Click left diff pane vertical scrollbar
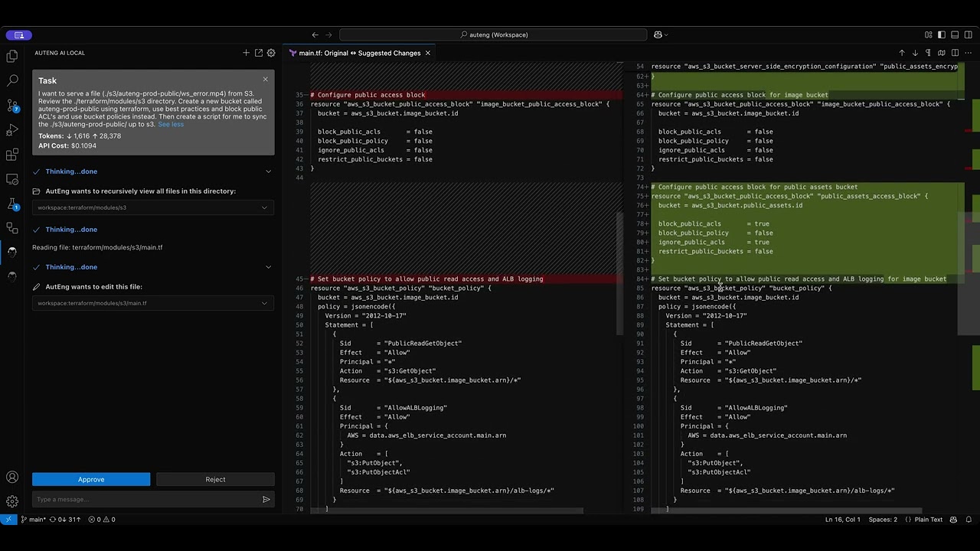The image size is (980, 551). point(621,273)
